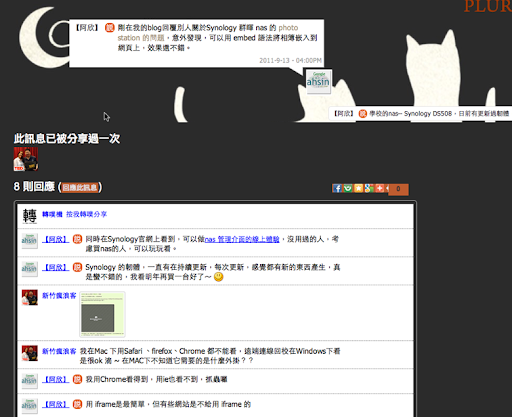Click the 回應此訊息 reply button
The image size is (512, 417).
(x=80, y=187)
